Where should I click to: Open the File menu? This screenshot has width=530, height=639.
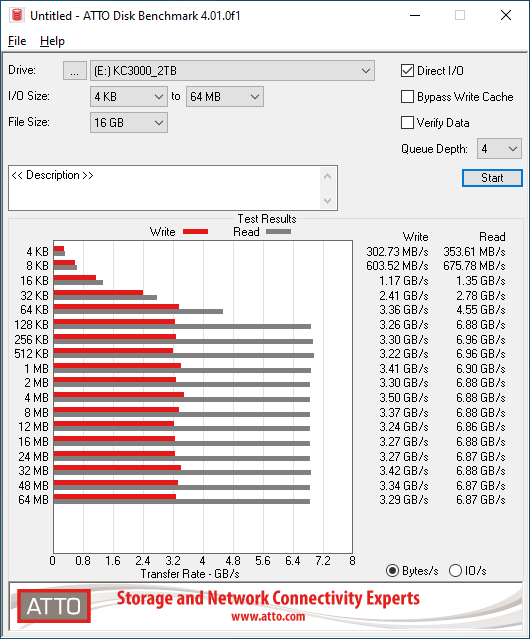[x=17, y=41]
